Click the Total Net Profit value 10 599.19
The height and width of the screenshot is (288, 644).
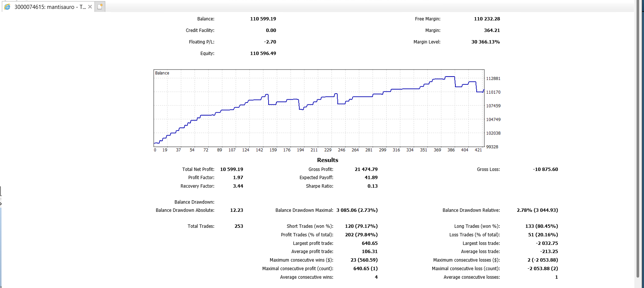pyautogui.click(x=231, y=169)
